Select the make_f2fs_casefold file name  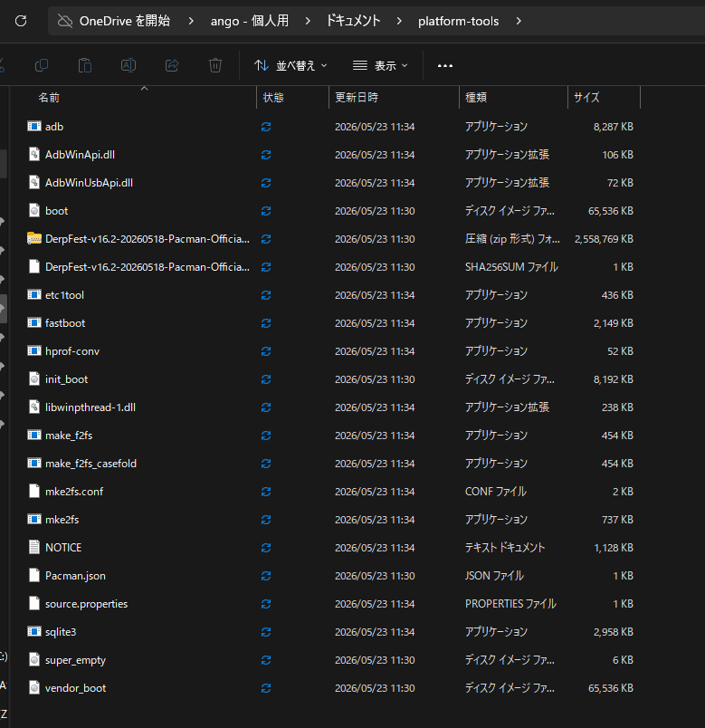(91, 464)
